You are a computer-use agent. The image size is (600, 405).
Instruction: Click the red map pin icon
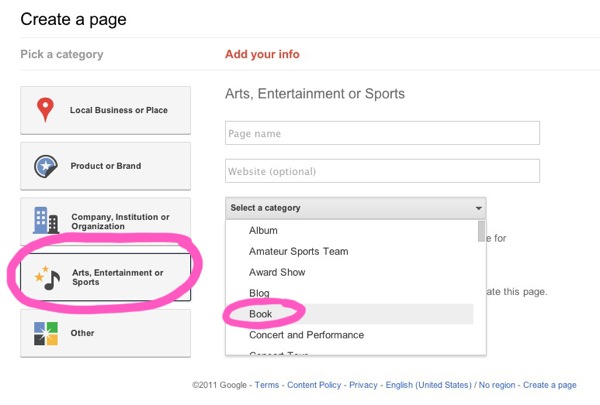pos(45,109)
